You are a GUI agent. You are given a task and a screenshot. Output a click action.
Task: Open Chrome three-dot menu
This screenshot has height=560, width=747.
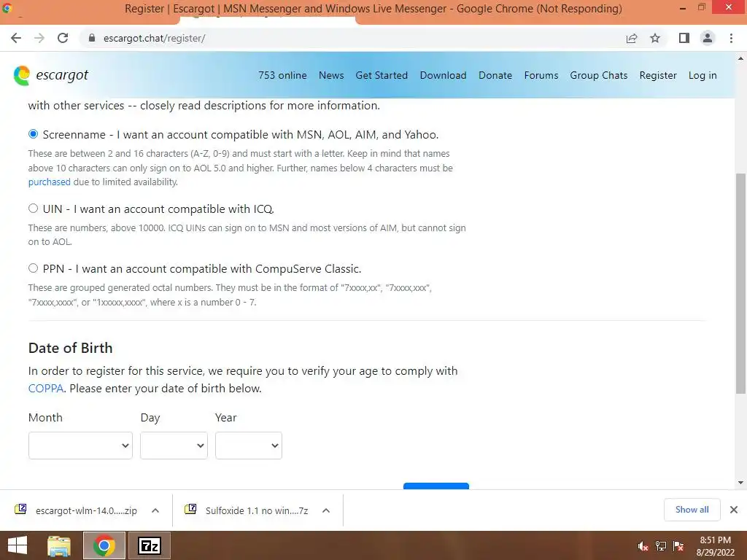pos(731,38)
